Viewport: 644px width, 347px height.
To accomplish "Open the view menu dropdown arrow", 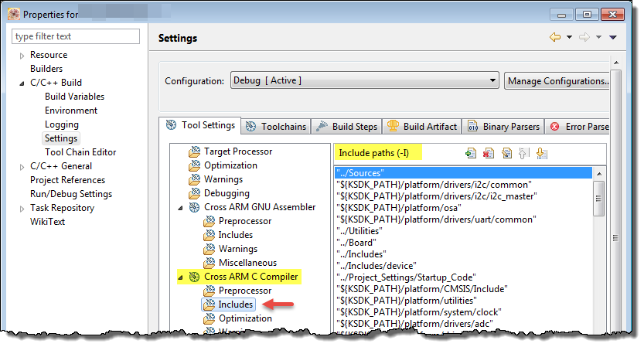I will pos(613,37).
